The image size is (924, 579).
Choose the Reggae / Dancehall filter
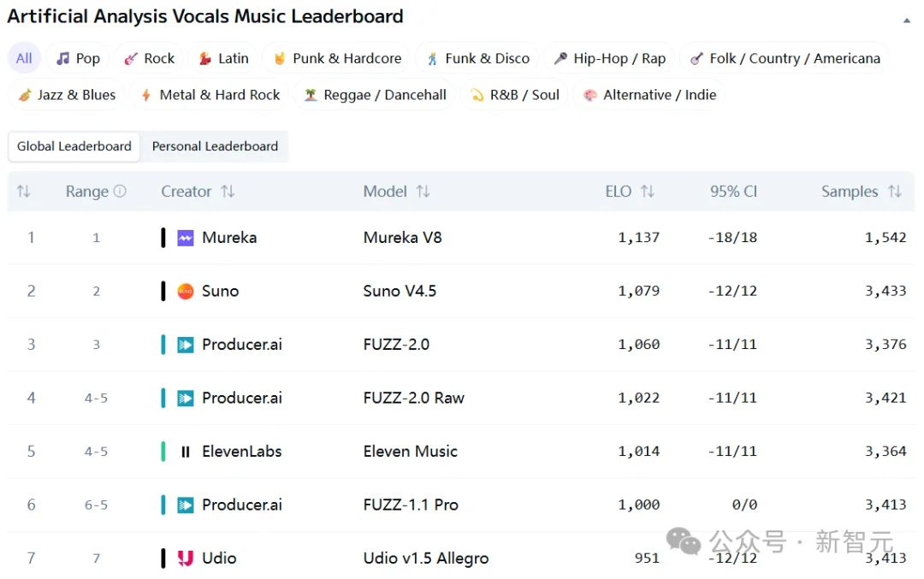pos(376,95)
